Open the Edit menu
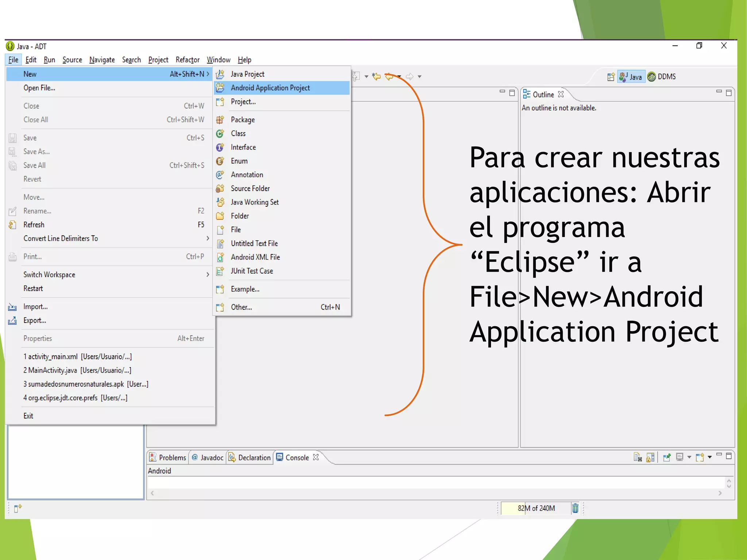Image resolution: width=747 pixels, height=560 pixels. point(31,60)
